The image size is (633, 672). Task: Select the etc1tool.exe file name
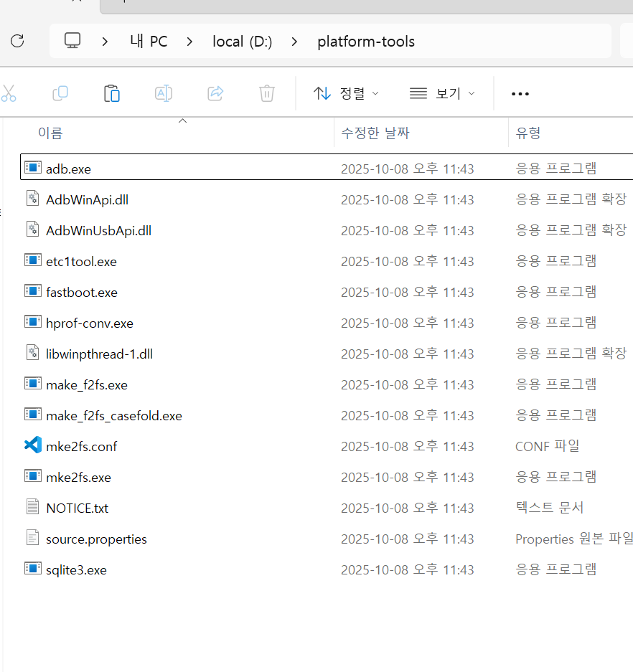[x=82, y=262]
